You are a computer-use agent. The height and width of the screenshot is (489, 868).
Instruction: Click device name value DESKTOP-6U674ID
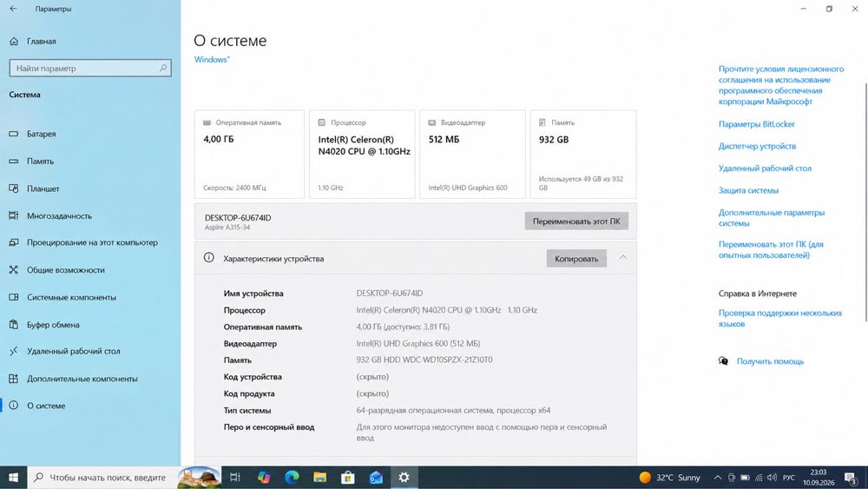click(389, 293)
